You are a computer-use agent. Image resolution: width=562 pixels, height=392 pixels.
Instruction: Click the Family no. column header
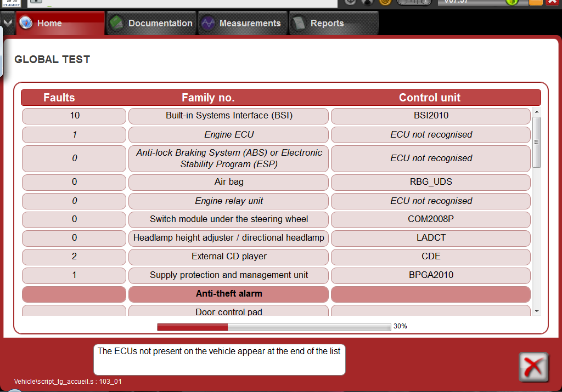(x=208, y=98)
